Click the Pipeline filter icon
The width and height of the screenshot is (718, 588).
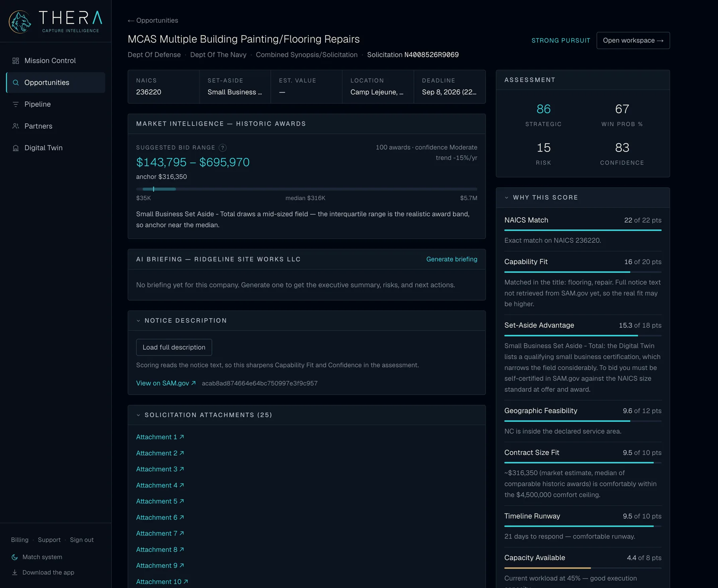(16, 104)
